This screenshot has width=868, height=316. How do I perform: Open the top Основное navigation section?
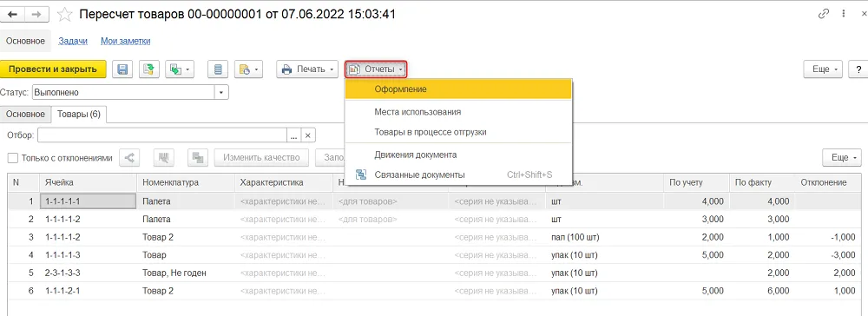click(x=25, y=41)
